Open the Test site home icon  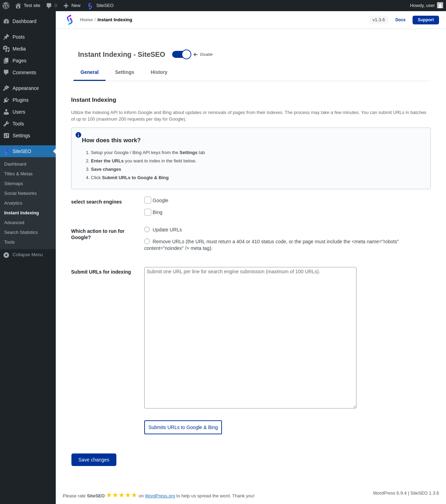(18, 6)
